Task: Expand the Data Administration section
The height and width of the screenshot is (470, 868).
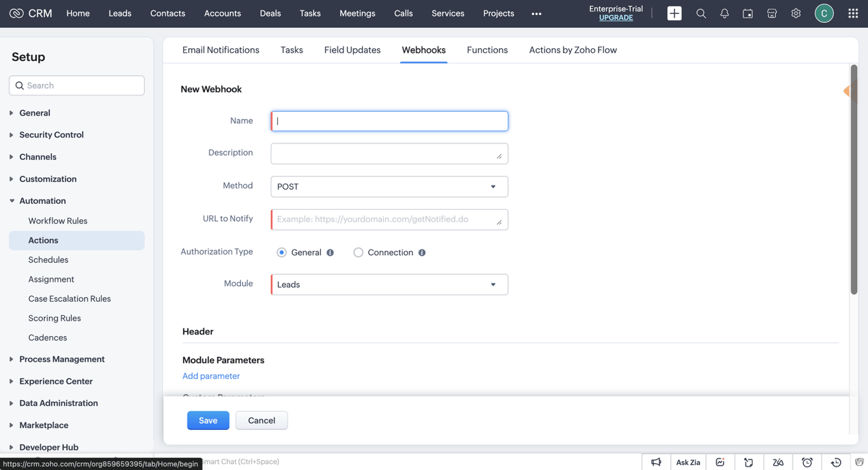Action: click(x=58, y=403)
